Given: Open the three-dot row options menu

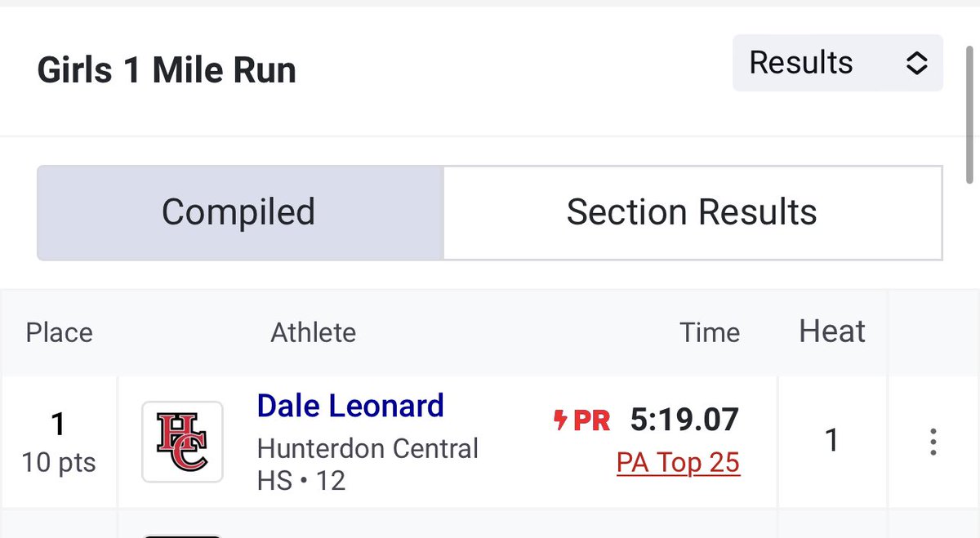Looking at the screenshot, I should point(933,442).
